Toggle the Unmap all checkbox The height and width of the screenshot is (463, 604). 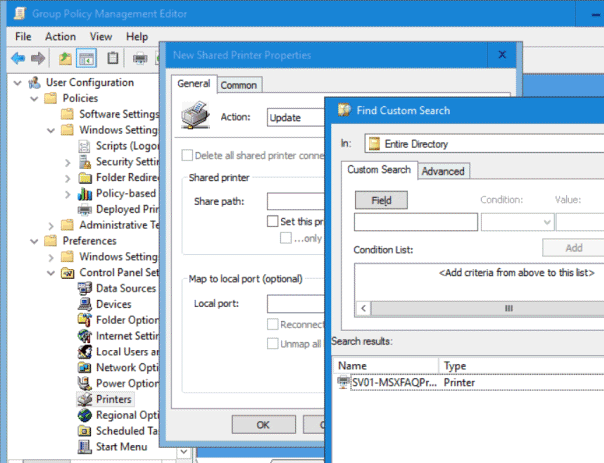273,343
